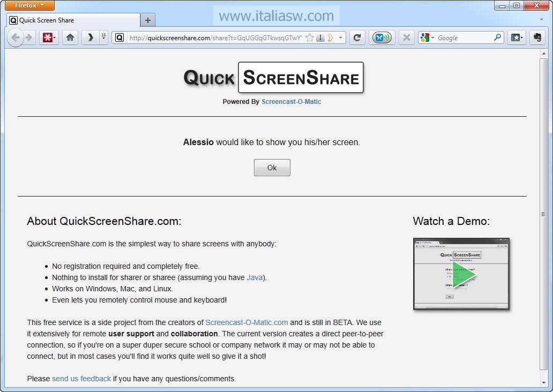553x392 pixels.
Task: Click the bold 'user support' text
Action: click(131, 334)
